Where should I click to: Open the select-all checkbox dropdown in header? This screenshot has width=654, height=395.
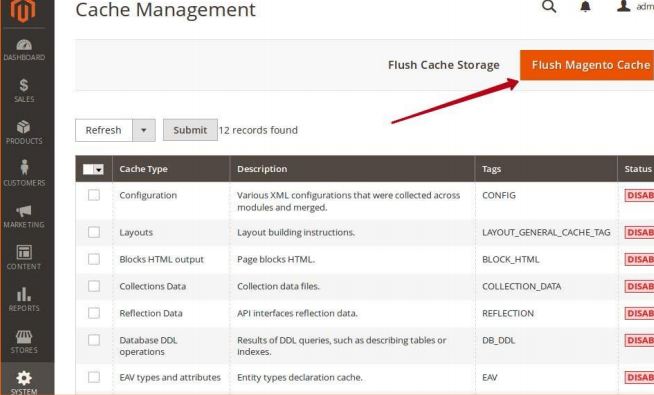coord(99,169)
